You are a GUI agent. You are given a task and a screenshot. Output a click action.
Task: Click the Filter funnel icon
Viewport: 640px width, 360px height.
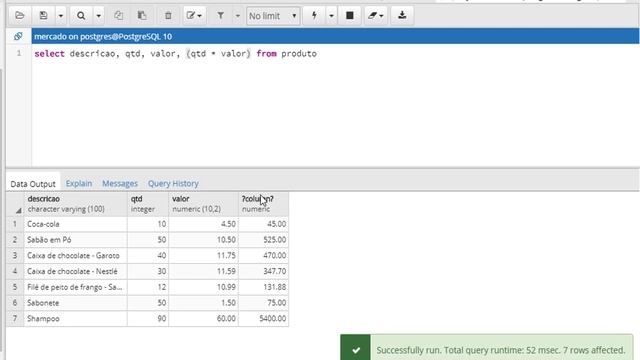point(220,16)
